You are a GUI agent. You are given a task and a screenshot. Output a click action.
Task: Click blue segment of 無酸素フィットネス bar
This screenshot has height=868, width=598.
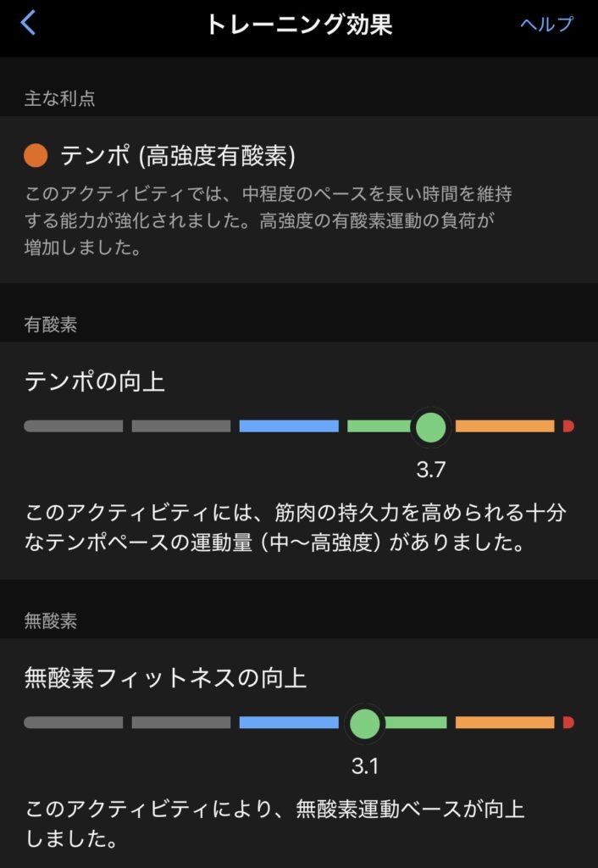pos(289,723)
